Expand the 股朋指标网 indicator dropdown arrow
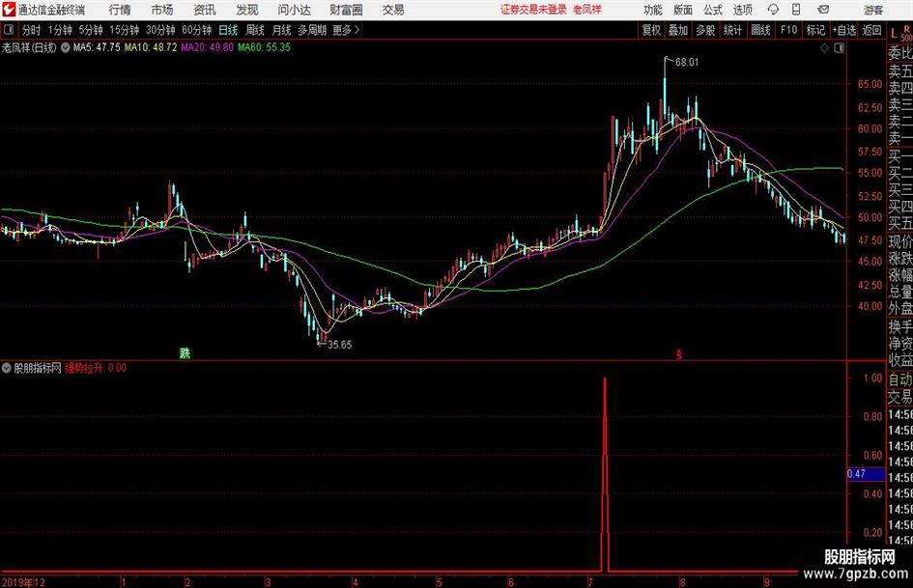 pos(7,368)
